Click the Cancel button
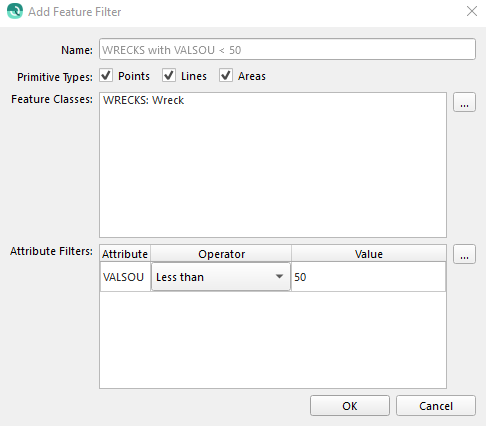Image resolution: width=486 pixels, height=426 pixels. tap(436, 406)
